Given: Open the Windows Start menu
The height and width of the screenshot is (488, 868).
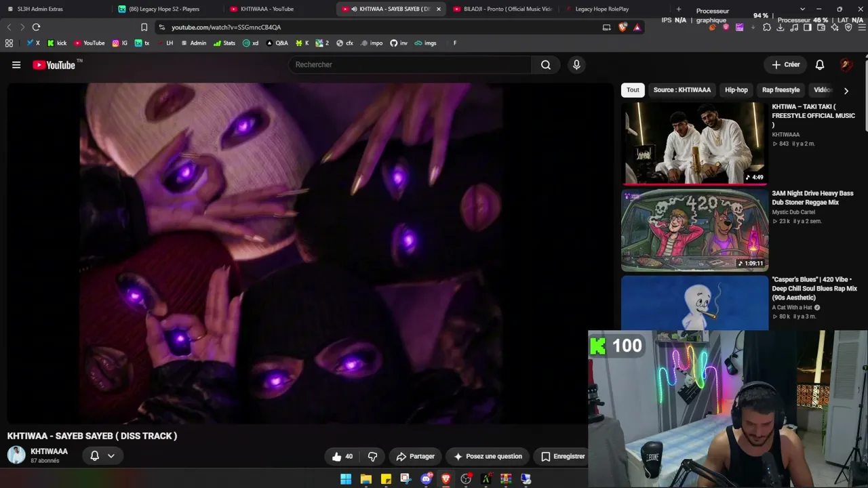Looking at the screenshot, I should coord(346,479).
